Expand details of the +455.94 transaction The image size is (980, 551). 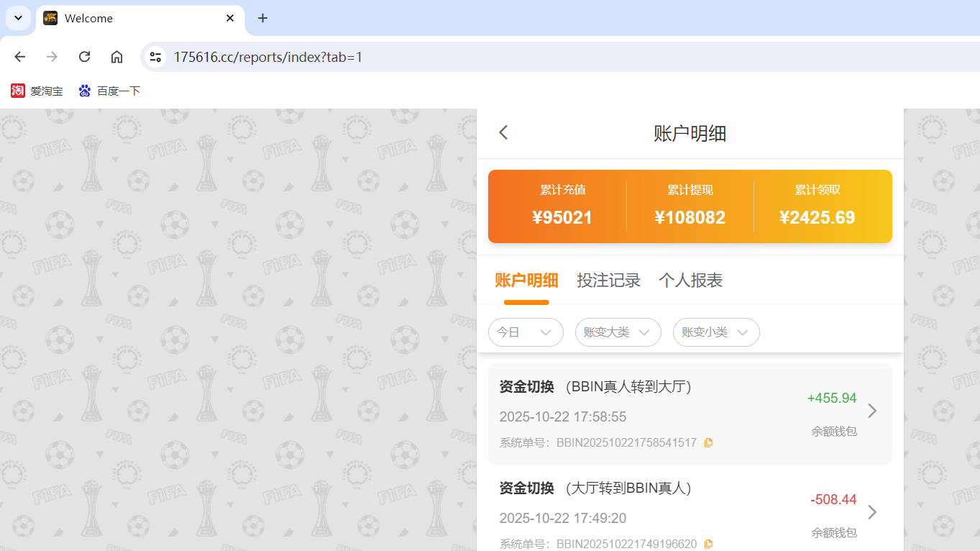872,411
